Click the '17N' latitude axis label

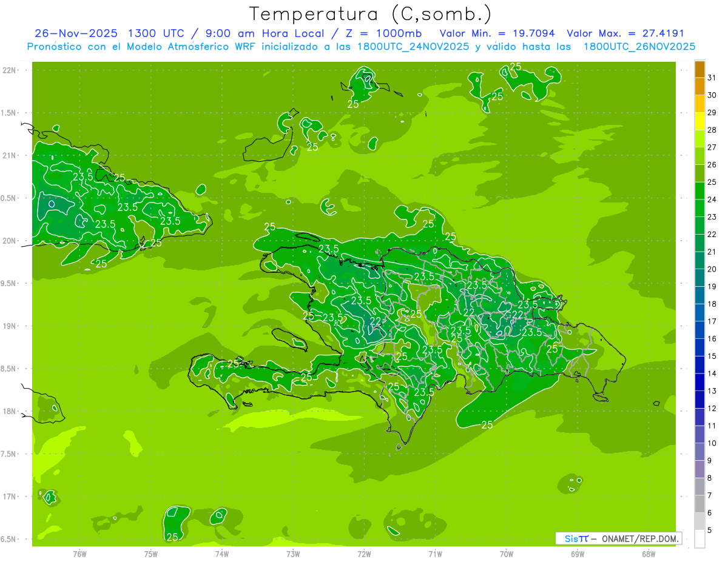tap(10, 497)
